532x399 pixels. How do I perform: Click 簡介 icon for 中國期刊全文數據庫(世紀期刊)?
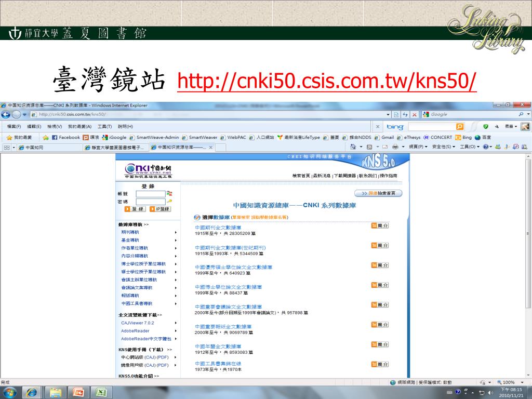coord(380,245)
